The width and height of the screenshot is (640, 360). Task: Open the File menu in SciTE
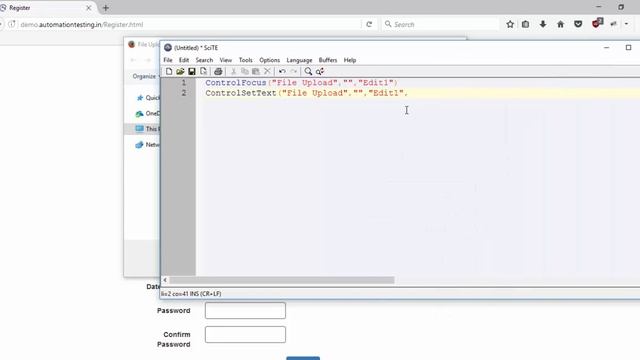[168, 60]
